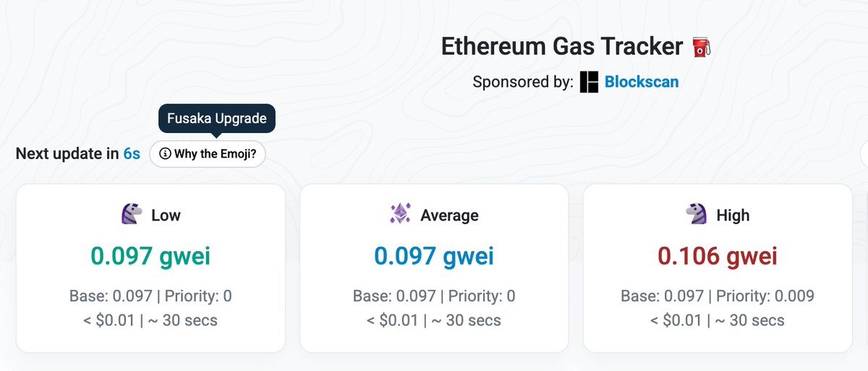Screen dimensions: 868x371
Task: Click partially visible button at right edge
Action: click(x=864, y=153)
